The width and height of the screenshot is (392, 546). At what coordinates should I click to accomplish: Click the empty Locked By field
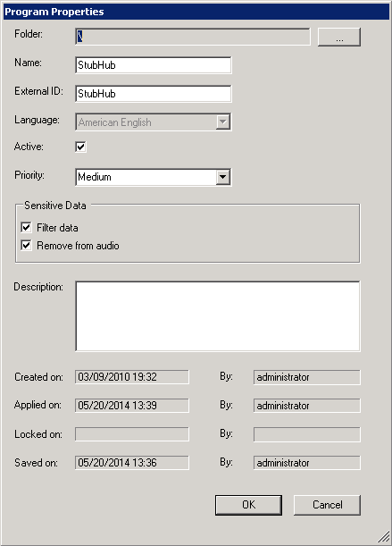pyautogui.click(x=307, y=434)
